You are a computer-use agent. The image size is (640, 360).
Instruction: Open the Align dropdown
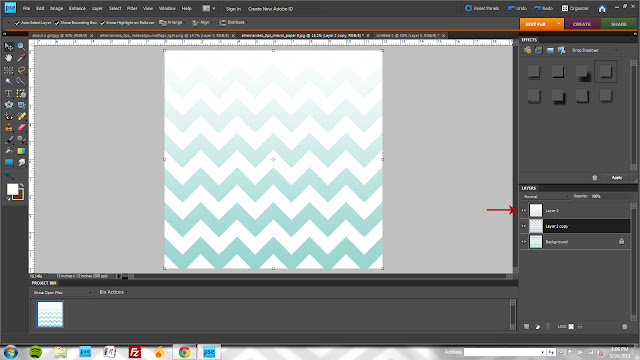pyautogui.click(x=202, y=22)
